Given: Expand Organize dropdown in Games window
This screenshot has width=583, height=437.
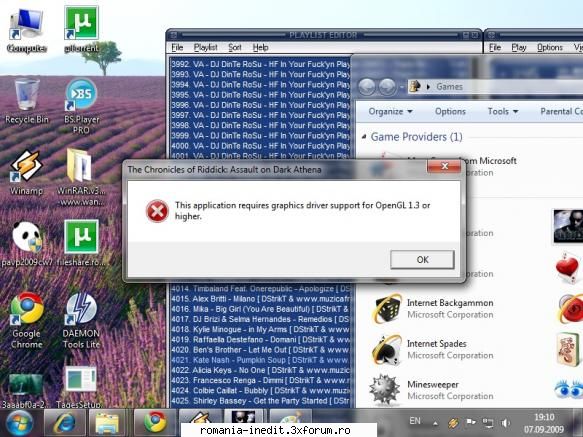Looking at the screenshot, I should click(x=390, y=111).
